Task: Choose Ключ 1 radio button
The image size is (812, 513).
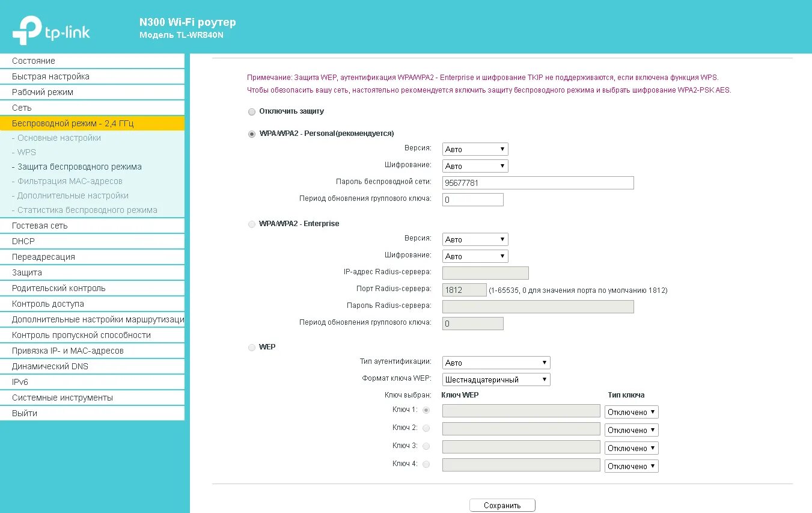Action: point(426,410)
